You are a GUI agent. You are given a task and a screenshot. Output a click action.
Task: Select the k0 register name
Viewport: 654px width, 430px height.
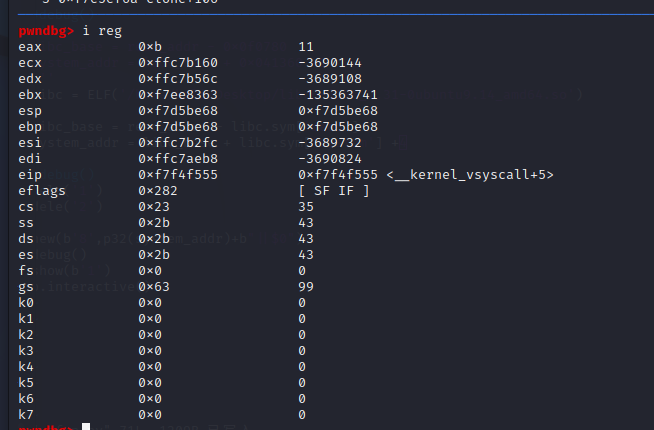point(26,303)
